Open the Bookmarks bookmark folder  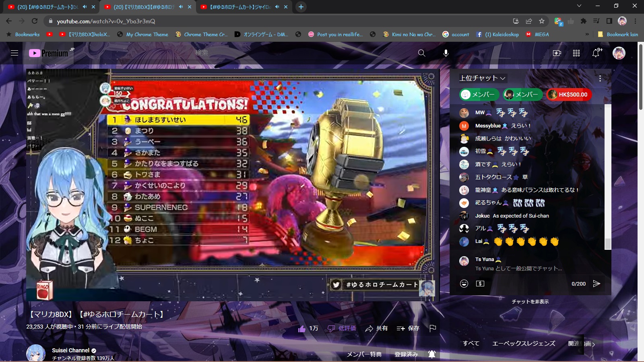click(x=23, y=35)
